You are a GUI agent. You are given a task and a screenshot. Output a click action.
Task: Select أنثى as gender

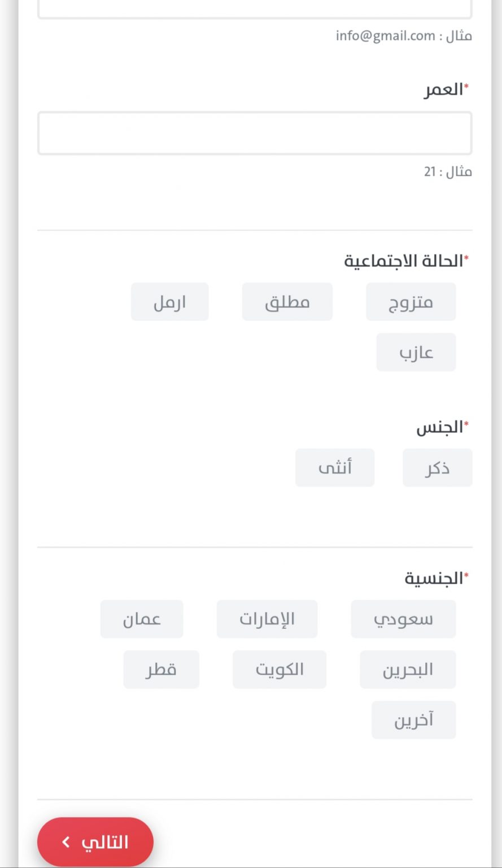point(334,467)
